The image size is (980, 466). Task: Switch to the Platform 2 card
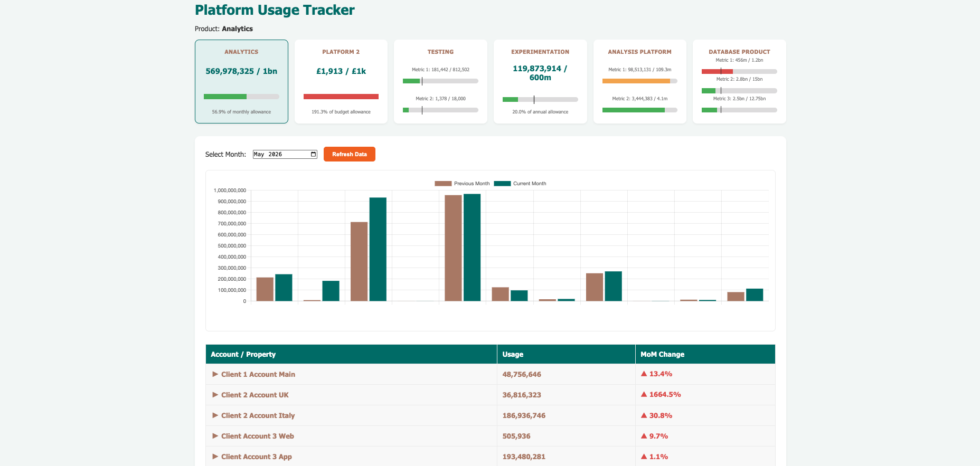341,81
